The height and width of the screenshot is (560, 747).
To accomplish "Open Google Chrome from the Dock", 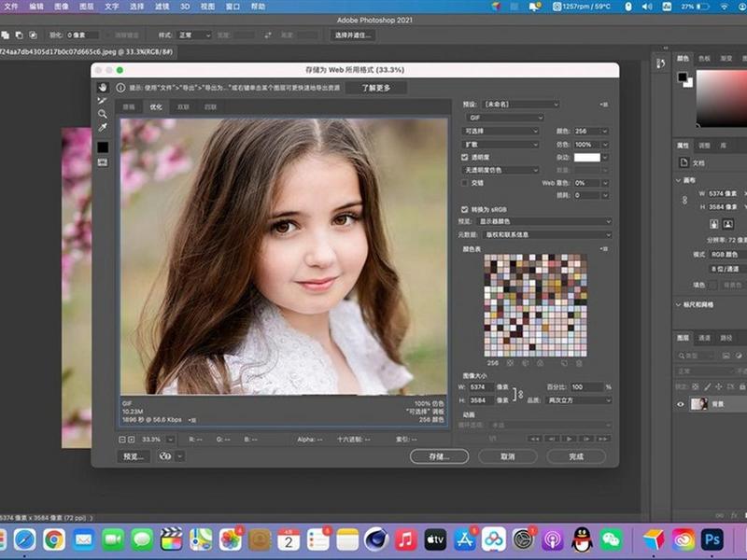I will click(x=54, y=540).
